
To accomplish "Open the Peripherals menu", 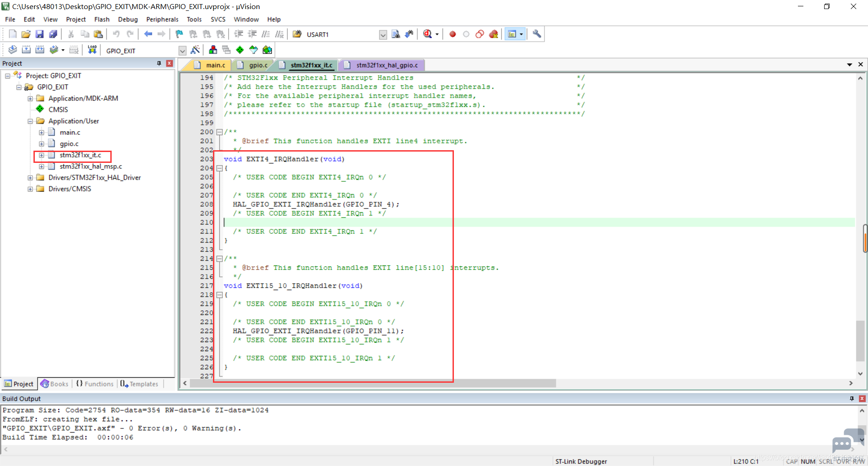I will [162, 19].
